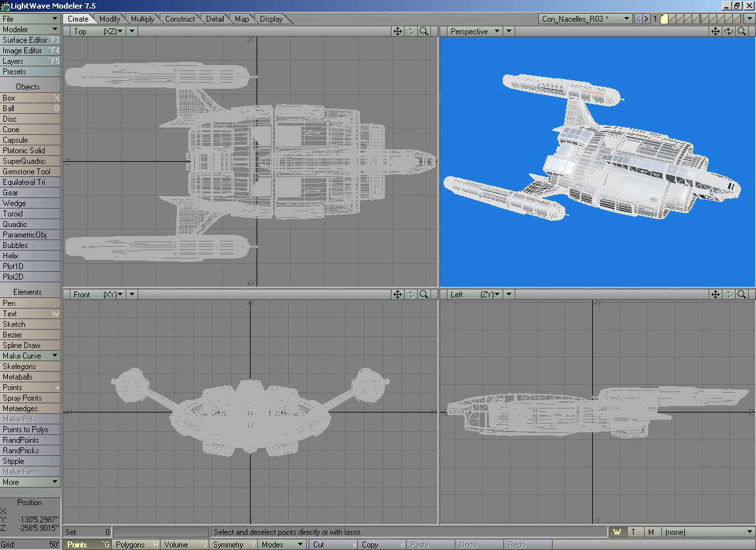Go to the previous layer bank arrow
The height and width of the screenshot is (550, 756).
(638, 19)
